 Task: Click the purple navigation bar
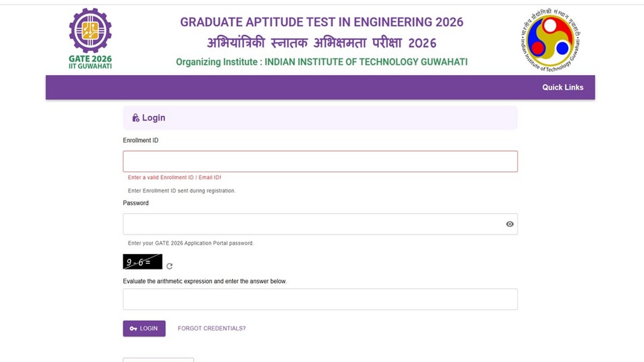click(321, 87)
